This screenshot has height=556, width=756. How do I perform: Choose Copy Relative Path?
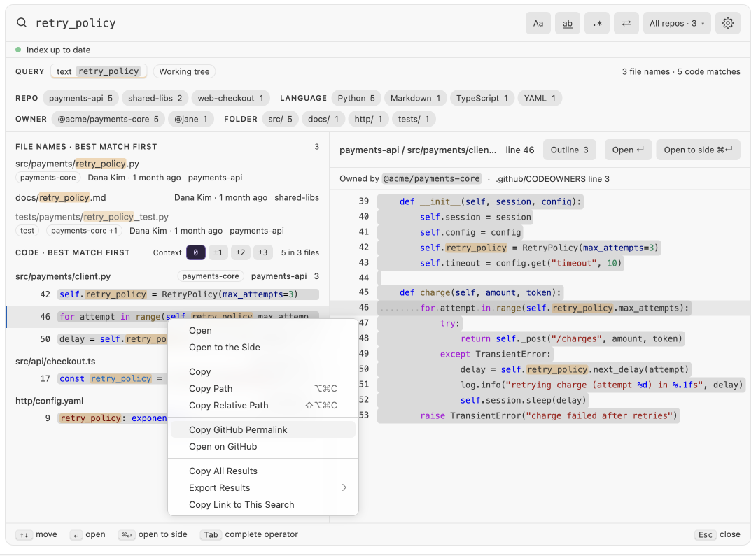point(262,406)
